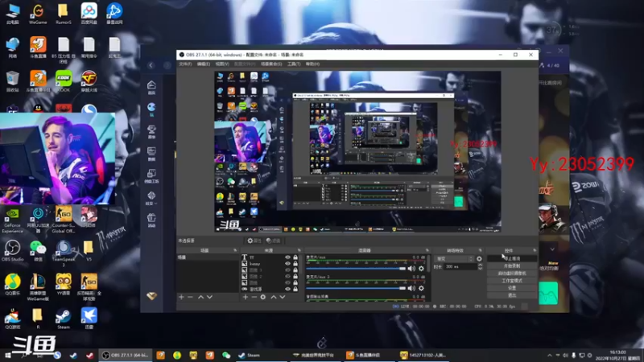Image resolution: width=644 pixels, height=362 pixels.
Task: Open GeForce Experience desktop shortcut
Action: [12, 220]
